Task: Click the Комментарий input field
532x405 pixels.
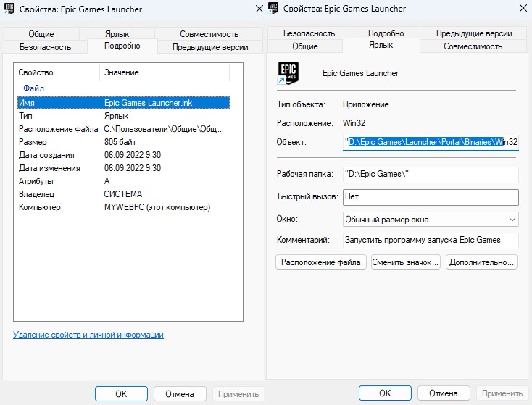Action: [431, 240]
